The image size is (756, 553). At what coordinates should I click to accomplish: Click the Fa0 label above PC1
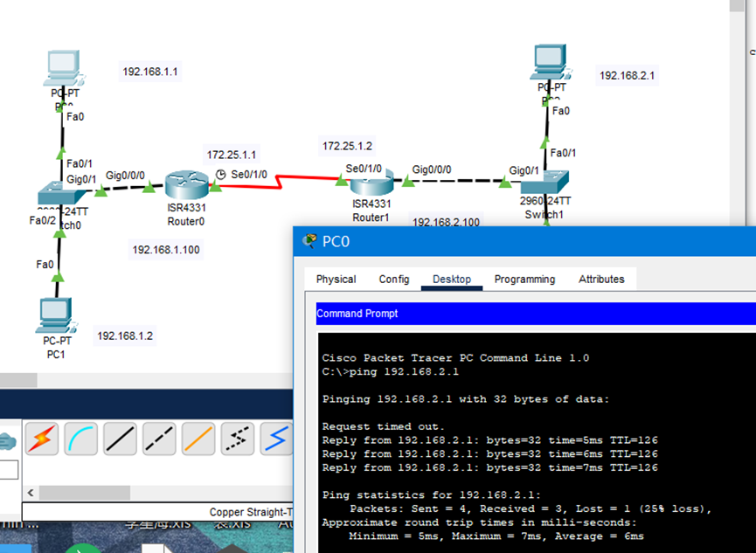(x=45, y=264)
